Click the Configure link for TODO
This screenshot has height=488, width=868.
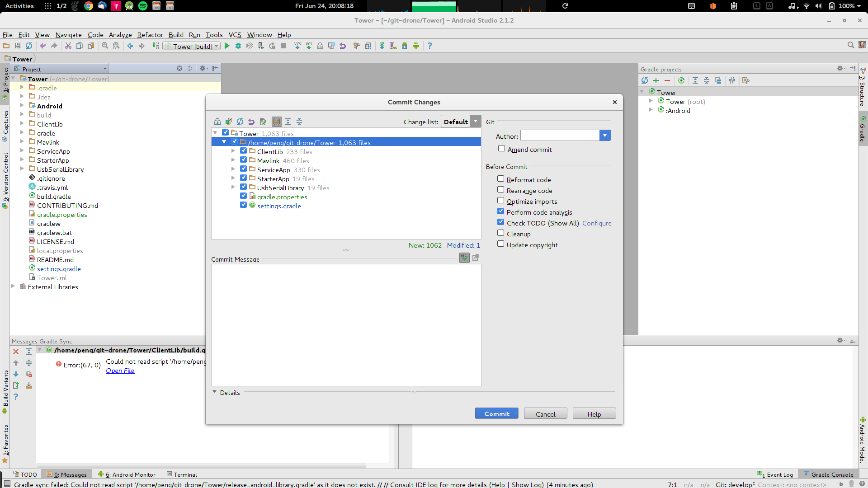[x=597, y=223]
